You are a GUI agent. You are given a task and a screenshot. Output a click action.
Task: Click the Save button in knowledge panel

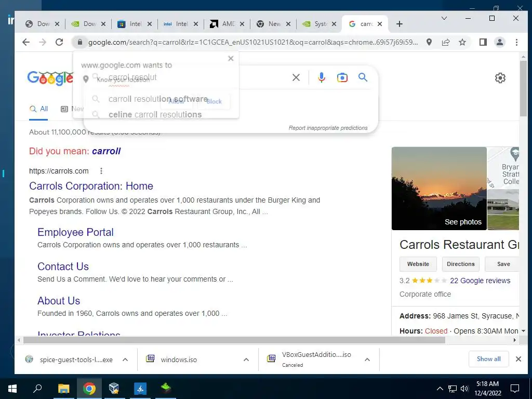tap(503, 264)
